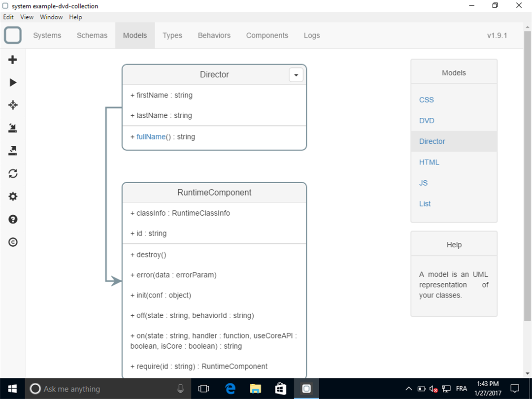Click '+ init(conf : object)' row

tap(161, 295)
